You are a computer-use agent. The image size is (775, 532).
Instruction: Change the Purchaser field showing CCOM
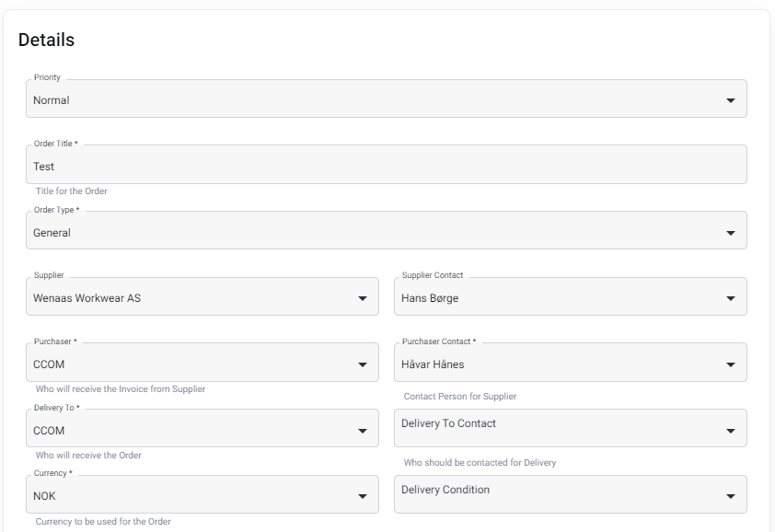(x=202, y=363)
